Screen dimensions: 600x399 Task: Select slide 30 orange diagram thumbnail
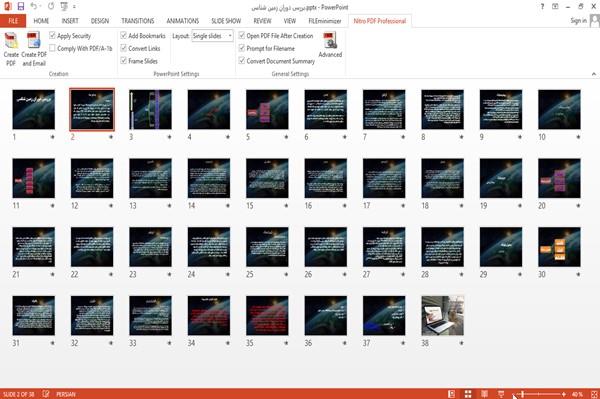tap(559, 247)
